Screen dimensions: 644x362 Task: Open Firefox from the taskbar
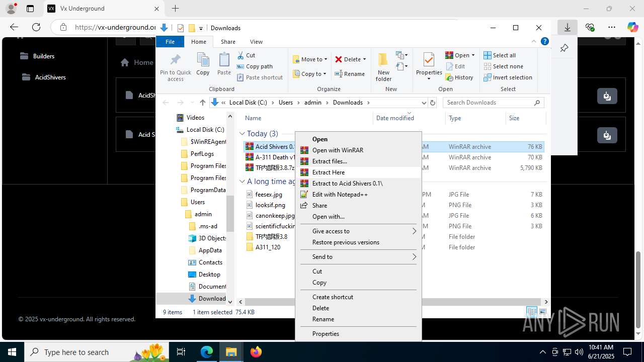(x=256, y=352)
